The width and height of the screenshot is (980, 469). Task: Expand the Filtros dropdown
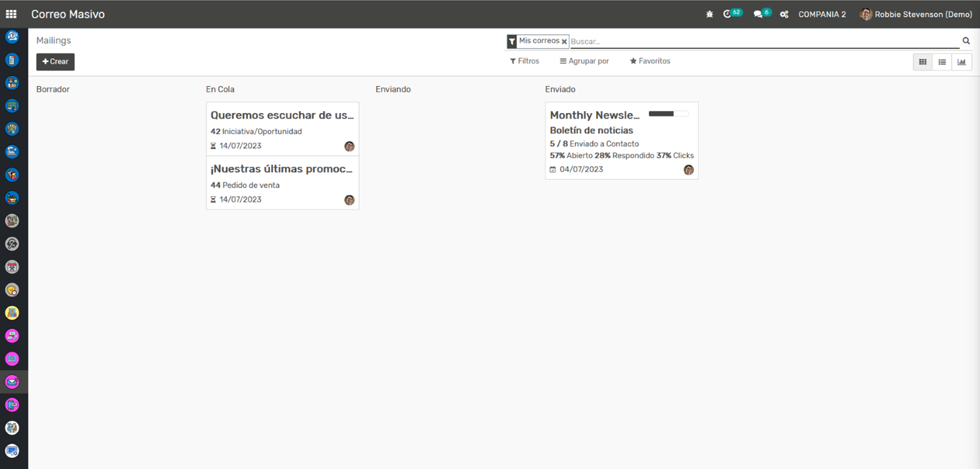[x=524, y=61]
